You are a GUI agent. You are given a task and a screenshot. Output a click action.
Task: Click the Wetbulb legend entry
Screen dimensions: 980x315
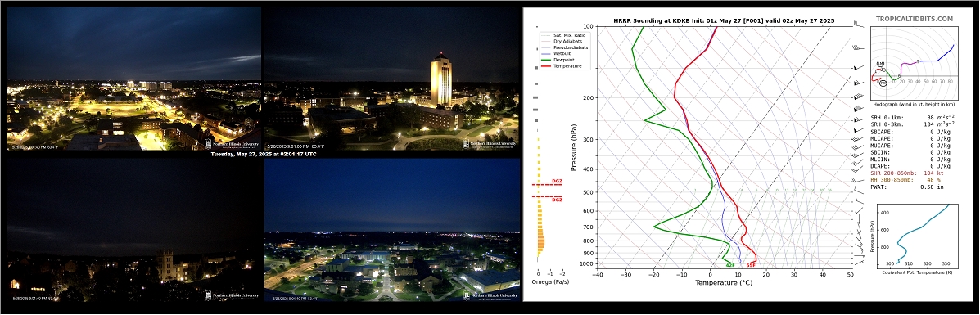[x=557, y=54]
